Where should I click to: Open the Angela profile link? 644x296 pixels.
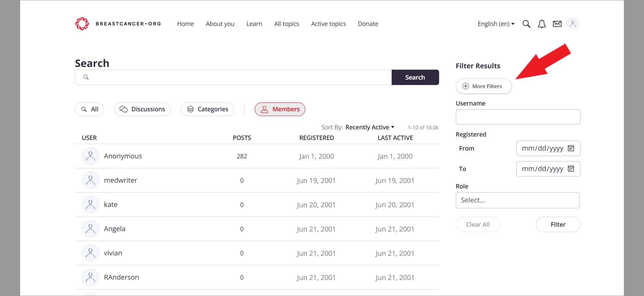115,229
